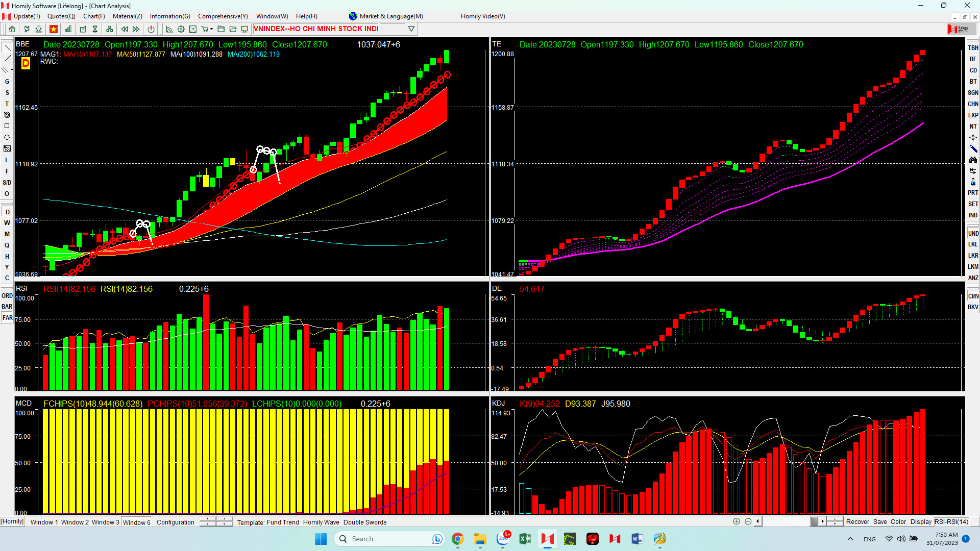980x551 pixels.
Task: Open Chrome from the taskbar
Action: (x=457, y=539)
